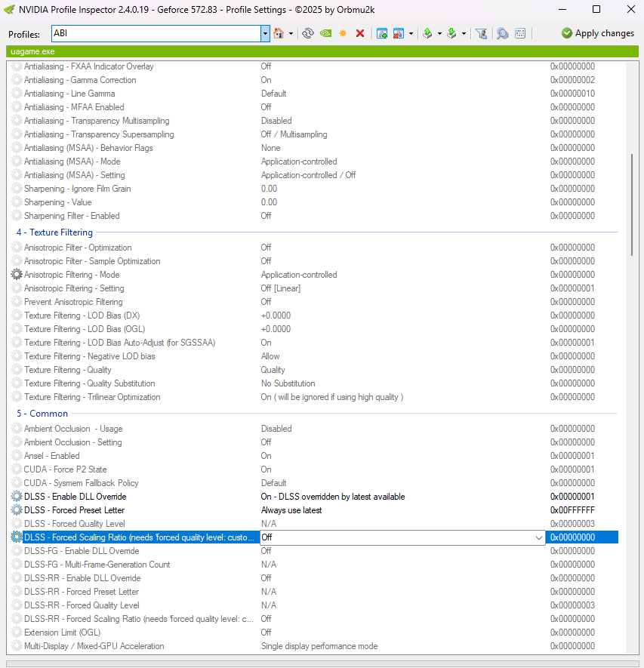Click the magnifier scan settings icon
The image size is (644, 668).
point(502,33)
